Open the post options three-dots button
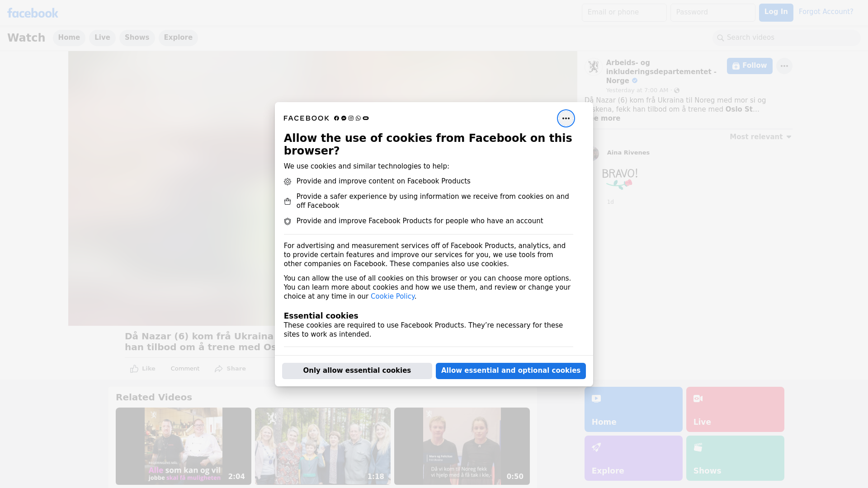This screenshot has height=488, width=868. click(x=784, y=66)
